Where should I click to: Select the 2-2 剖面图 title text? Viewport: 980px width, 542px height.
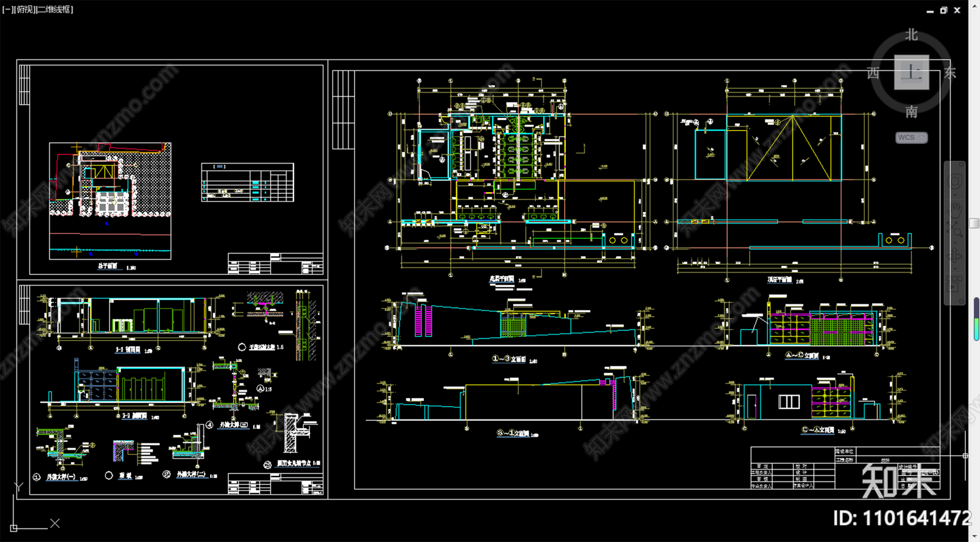(x=134, y=416)
